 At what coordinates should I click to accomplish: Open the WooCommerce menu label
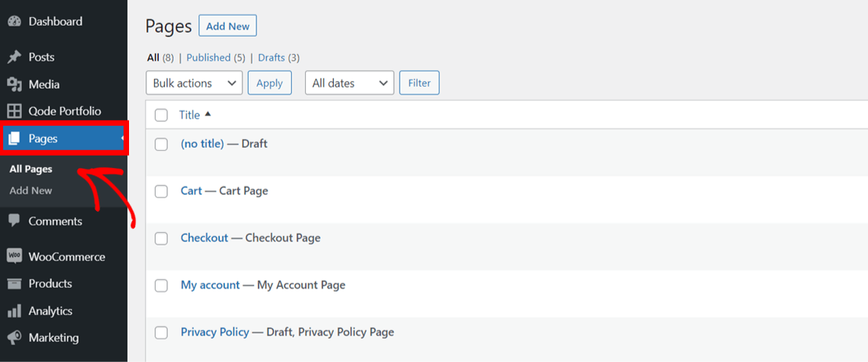pos(67,256)
